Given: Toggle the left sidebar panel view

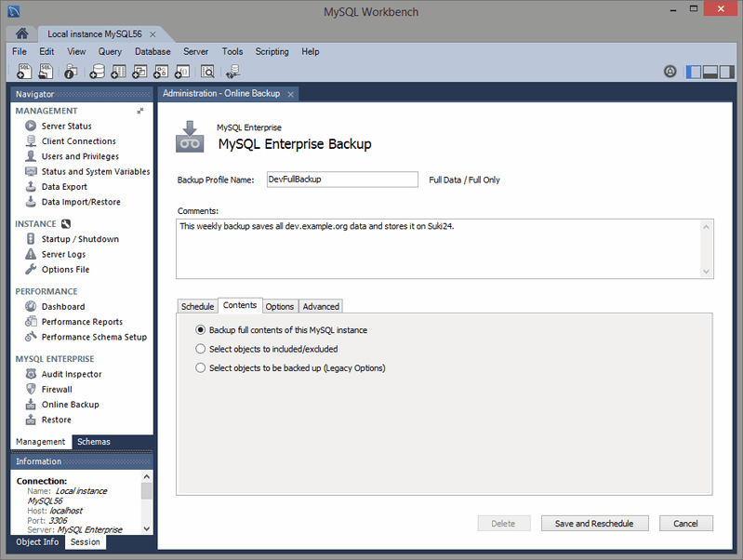Looking at the screenshot, I should 694,72.
